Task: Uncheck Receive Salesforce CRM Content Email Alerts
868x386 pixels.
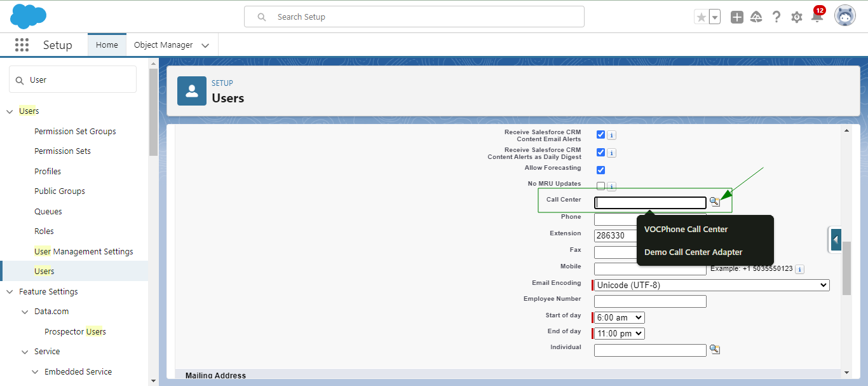Action: coord(600,134)
